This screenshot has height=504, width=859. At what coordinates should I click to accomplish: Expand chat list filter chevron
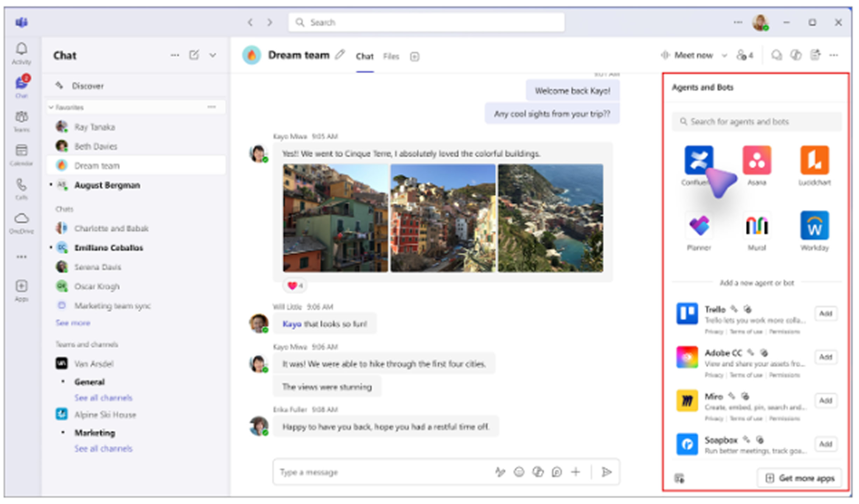pyautogui.click(x=212, y=55)
